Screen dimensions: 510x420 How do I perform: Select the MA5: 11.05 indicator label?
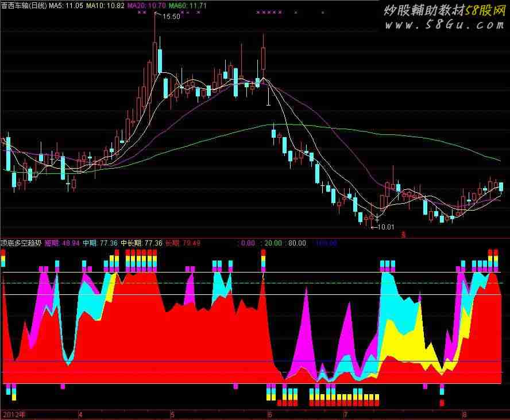pyautogui.click(x=66, y=5)
